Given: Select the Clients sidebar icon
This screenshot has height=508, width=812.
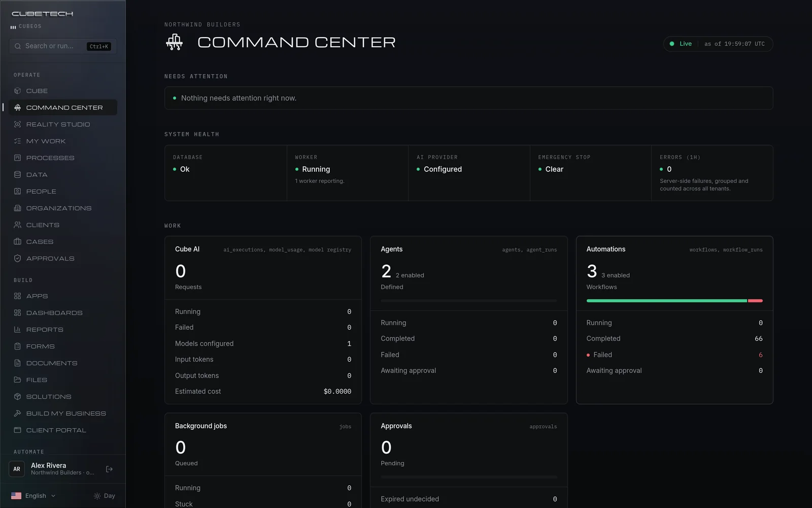Looking at the screenshot, I should click(x=17, y=225).
